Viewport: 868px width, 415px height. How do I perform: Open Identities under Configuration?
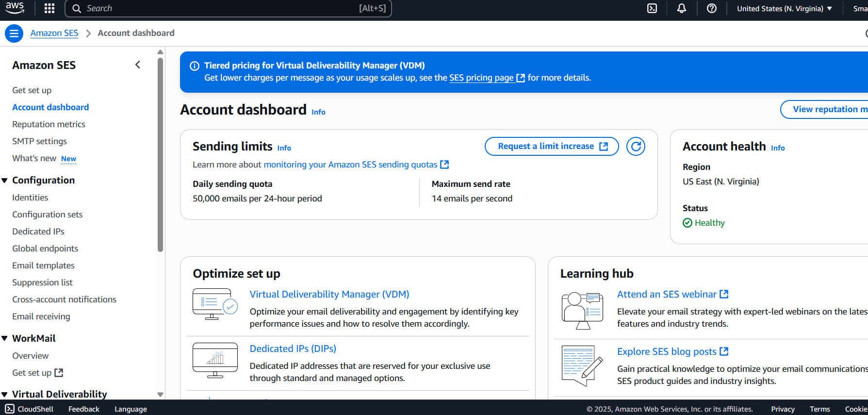click(30, 198)
